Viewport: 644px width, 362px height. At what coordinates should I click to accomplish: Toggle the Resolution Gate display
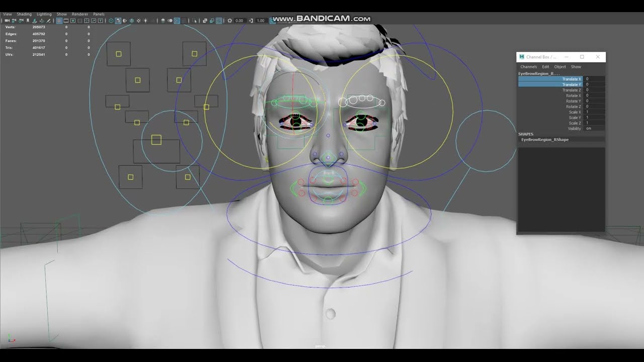pos(73,21)
